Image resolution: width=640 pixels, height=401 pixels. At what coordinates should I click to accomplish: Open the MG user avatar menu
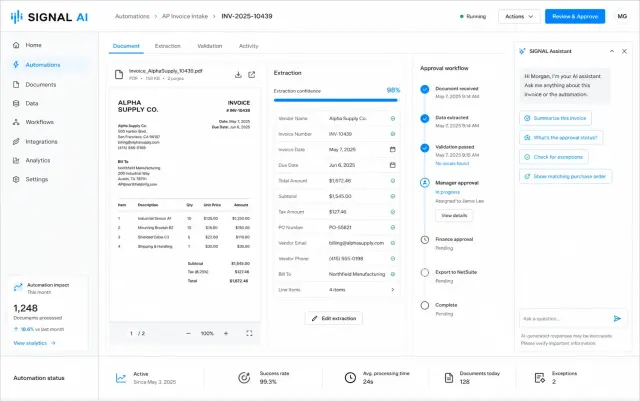tap(622, 16)
